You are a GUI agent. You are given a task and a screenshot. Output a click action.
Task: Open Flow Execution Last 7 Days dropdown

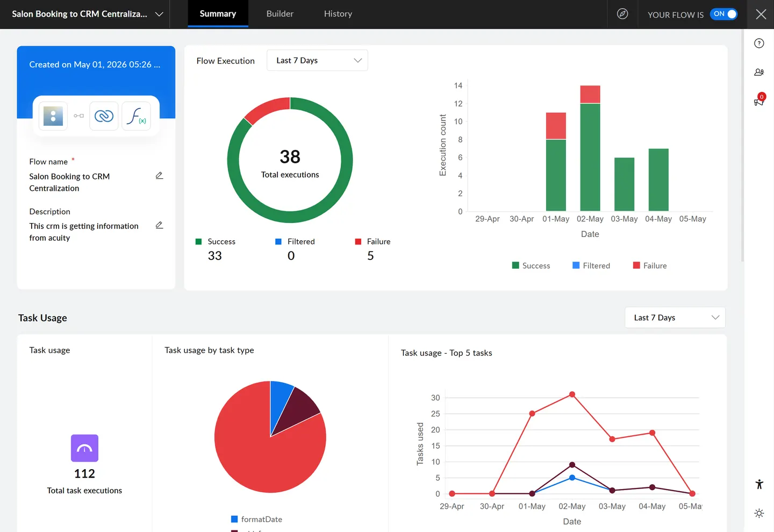click(x=317, y=60)
